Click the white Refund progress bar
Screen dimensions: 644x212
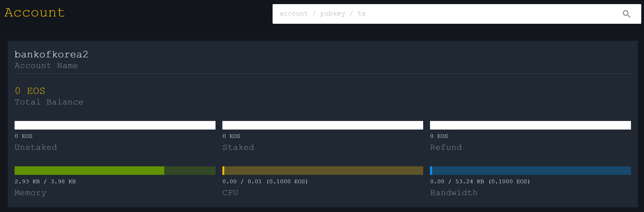point(530,125)
